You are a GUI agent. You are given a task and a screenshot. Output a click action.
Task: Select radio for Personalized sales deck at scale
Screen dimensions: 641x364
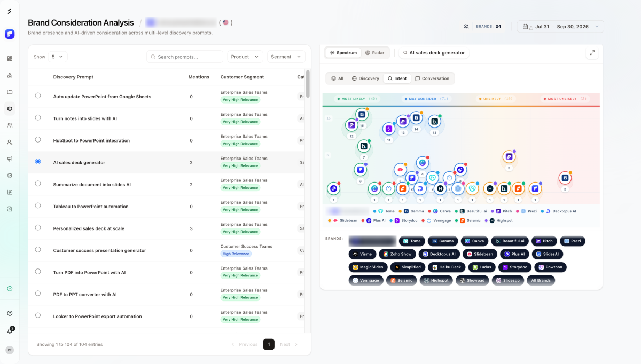pyautogui.click(x=38, y=227)
